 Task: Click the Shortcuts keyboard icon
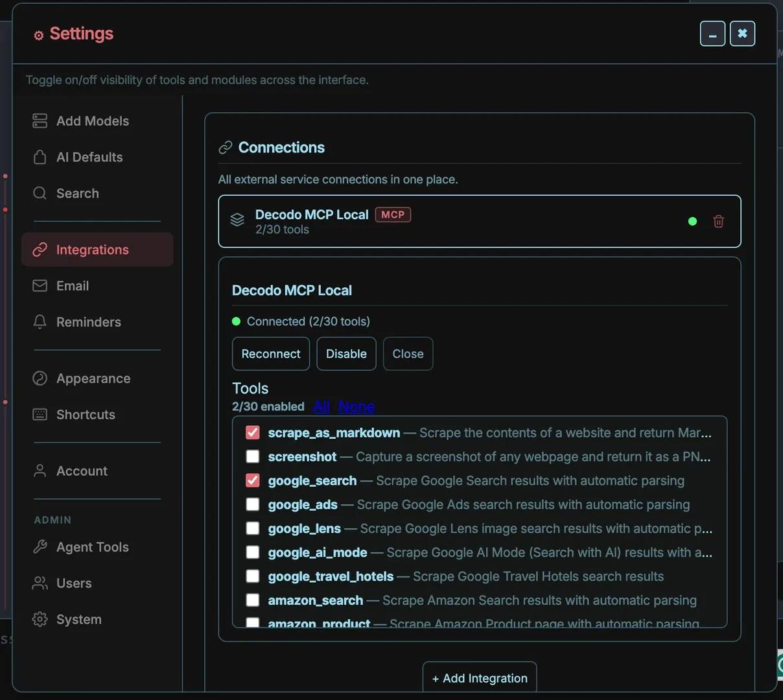[x=40, y=415]
